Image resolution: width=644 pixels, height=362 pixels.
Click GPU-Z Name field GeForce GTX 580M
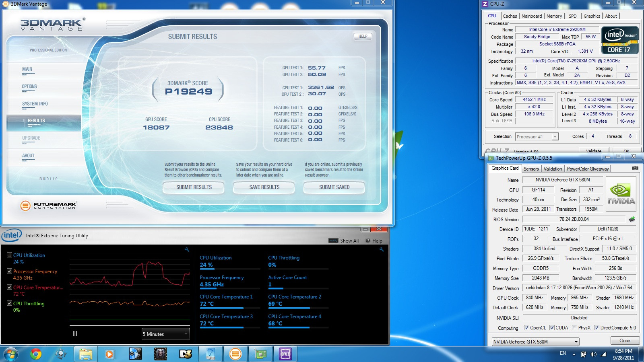pyautogui.click(x=563, y=180)
